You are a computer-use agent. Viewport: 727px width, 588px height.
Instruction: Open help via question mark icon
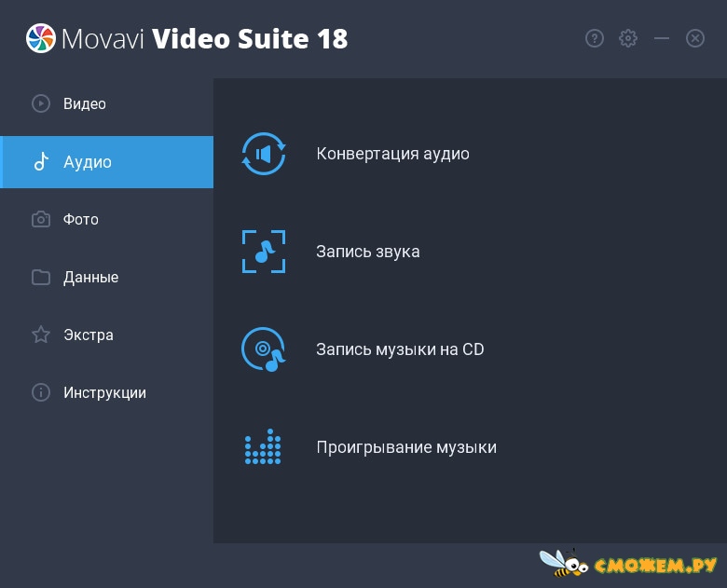pos(595,38)
